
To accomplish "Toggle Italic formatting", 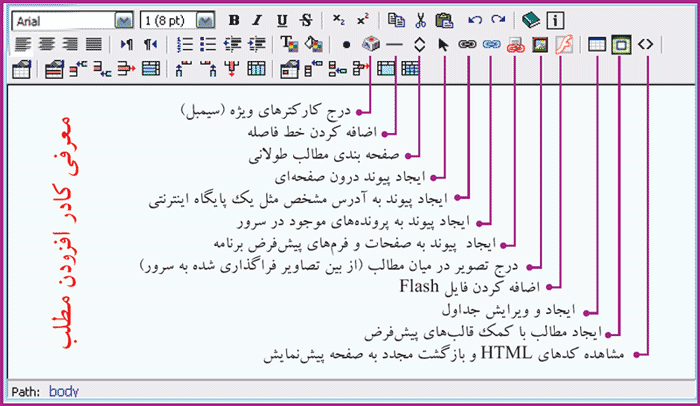I will click(257, 19).
